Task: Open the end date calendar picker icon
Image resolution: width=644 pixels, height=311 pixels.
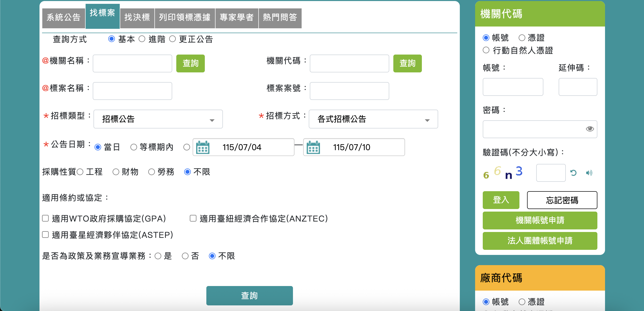Action: coord(313,147)
